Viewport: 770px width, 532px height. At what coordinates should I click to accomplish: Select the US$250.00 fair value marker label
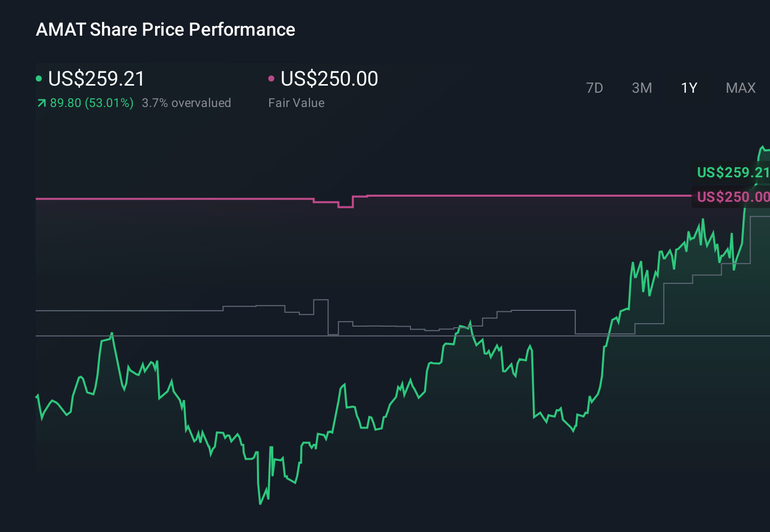tap(733, 197)
